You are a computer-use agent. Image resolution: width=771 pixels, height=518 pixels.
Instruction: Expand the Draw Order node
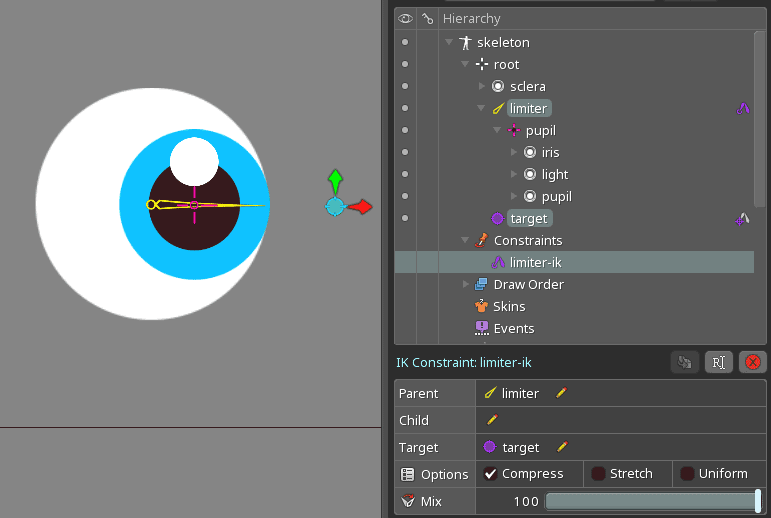(466, 285)
